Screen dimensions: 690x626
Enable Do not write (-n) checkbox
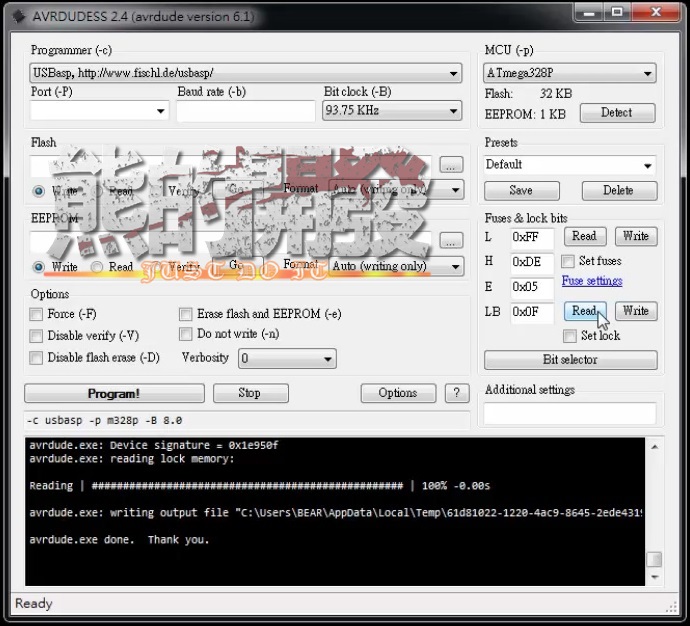click(186, 334)
